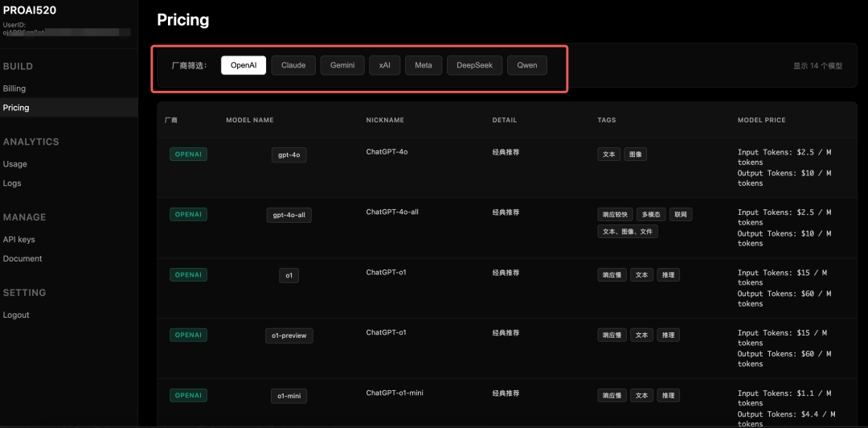Click the OPENAI badge in o1-mini row
This screenshot has width=868, height=428.
188,395
